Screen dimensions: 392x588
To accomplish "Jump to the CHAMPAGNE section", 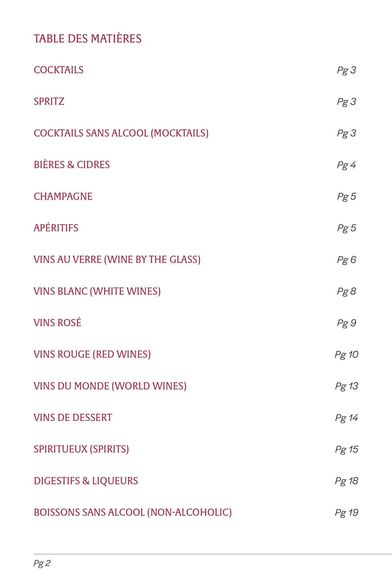I will (63, 196).
